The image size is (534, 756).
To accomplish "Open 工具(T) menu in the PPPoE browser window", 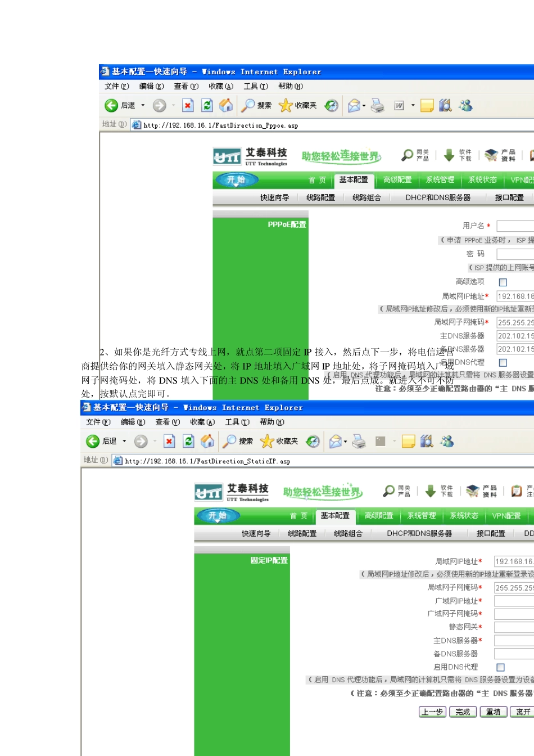I will pos(256,86).
